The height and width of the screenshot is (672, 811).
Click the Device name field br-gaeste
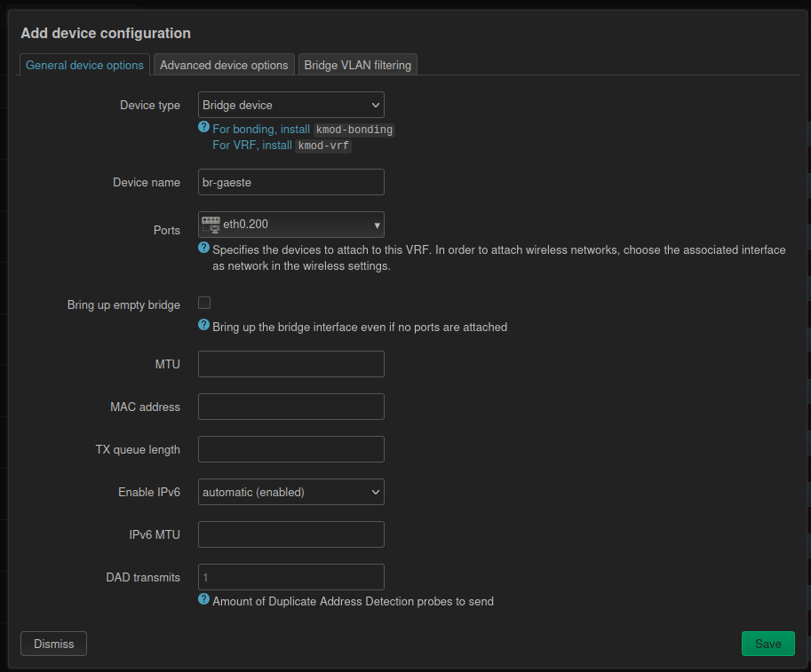pyautogui.click(x=291, y=182)
